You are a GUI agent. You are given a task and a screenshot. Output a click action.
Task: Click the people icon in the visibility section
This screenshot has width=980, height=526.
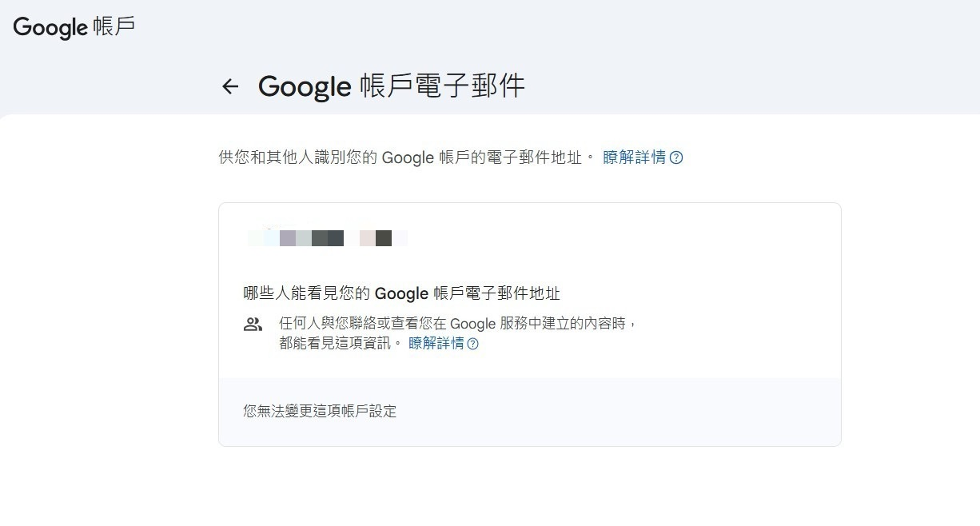tap(253, 325)
